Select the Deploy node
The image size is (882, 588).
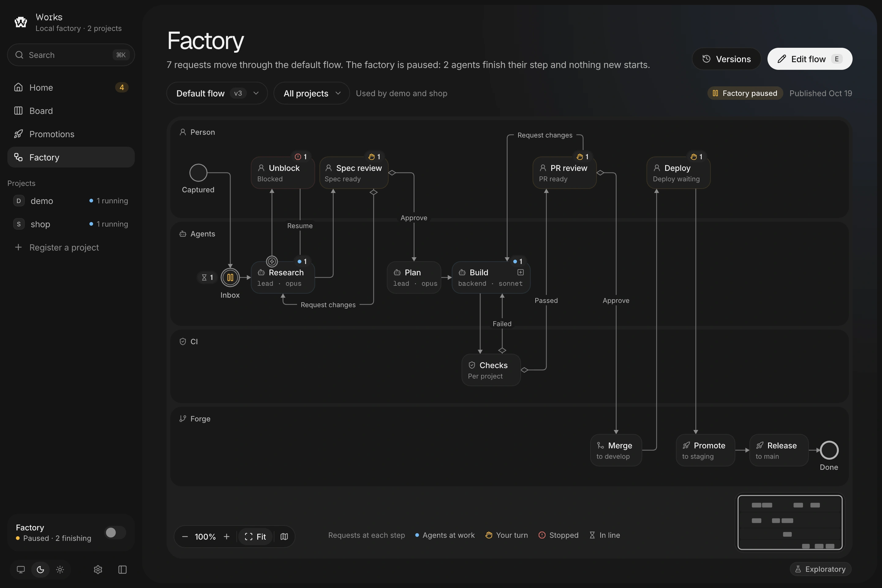(678, 173)
